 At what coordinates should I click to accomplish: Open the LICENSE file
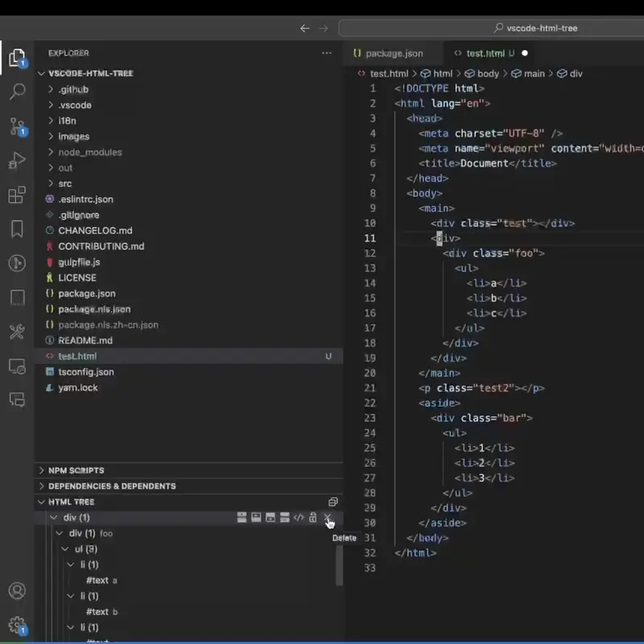(188, 278)
